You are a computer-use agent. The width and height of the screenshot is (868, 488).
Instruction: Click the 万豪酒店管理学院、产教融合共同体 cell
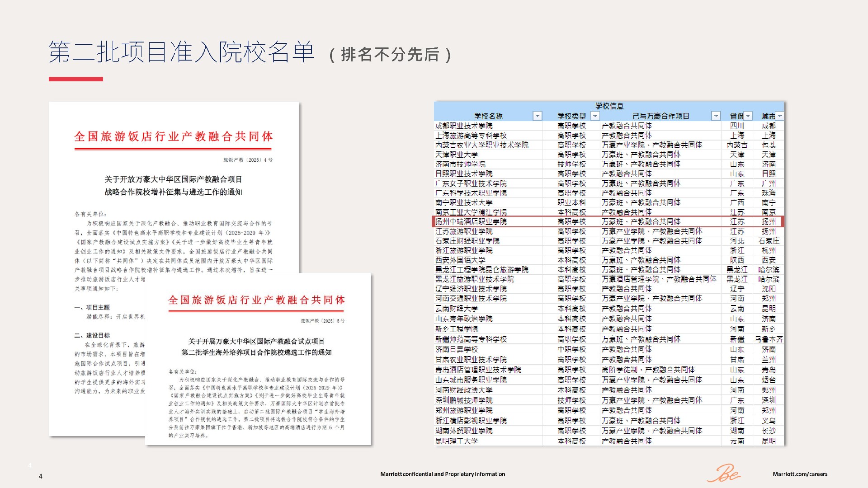(x=659, y=279)
